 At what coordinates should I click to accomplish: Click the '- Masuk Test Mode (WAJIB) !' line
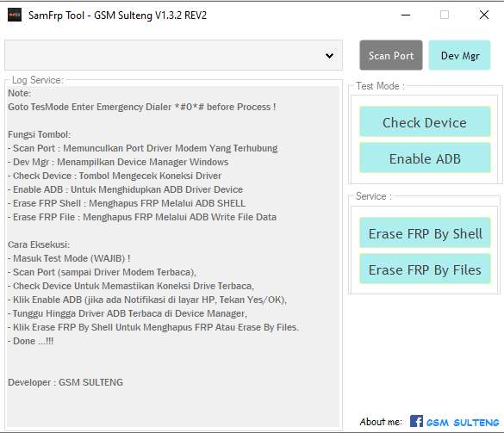69,258
